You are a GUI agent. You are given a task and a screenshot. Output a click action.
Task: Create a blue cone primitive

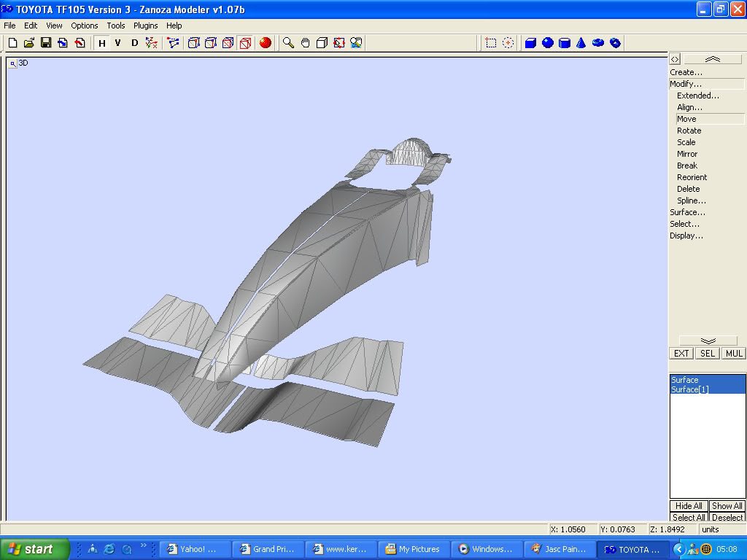pyautogui.click(x=581, y=43)
